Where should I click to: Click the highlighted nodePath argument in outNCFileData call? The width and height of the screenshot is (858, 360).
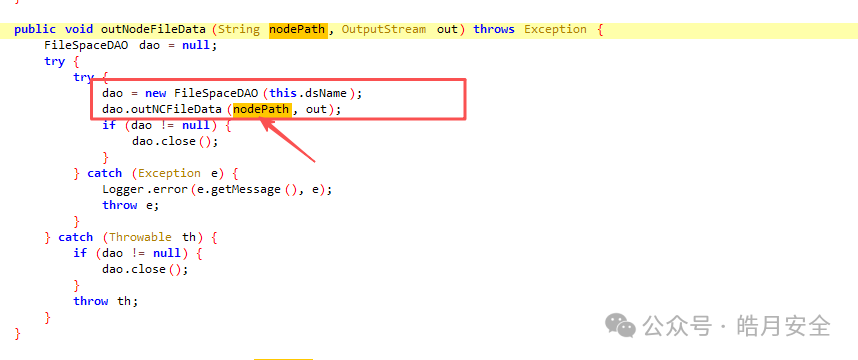pos(262,109)
